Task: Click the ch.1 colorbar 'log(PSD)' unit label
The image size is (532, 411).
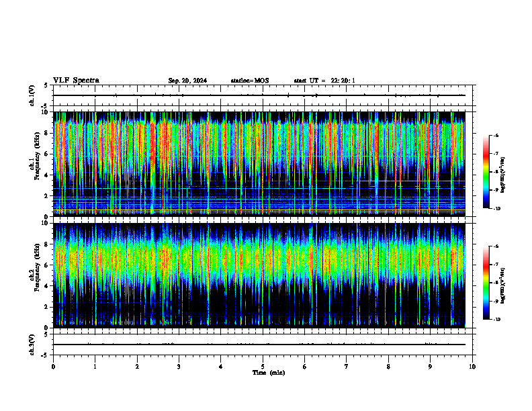Action: 503,175
